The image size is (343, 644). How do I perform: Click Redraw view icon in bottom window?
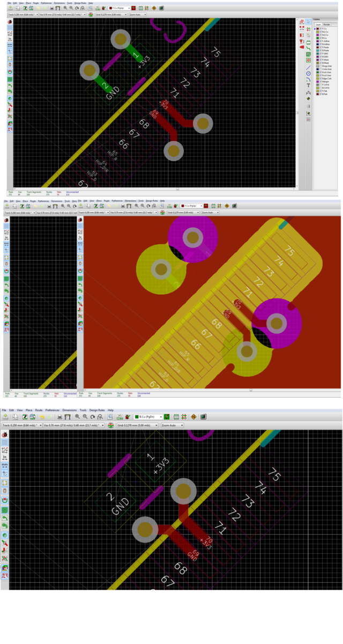[x=92, y=416]
